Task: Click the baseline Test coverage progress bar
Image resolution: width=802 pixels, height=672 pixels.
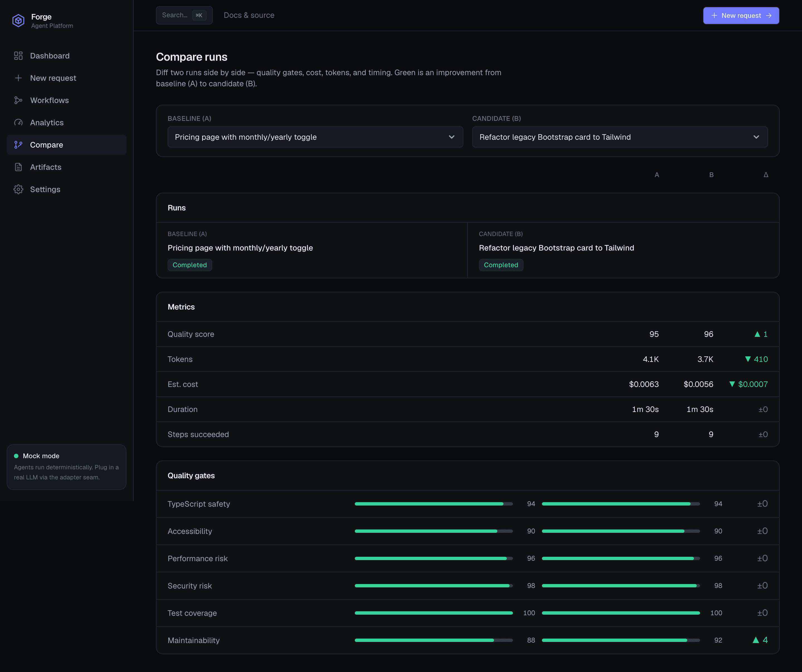Action: coord(434,613)
